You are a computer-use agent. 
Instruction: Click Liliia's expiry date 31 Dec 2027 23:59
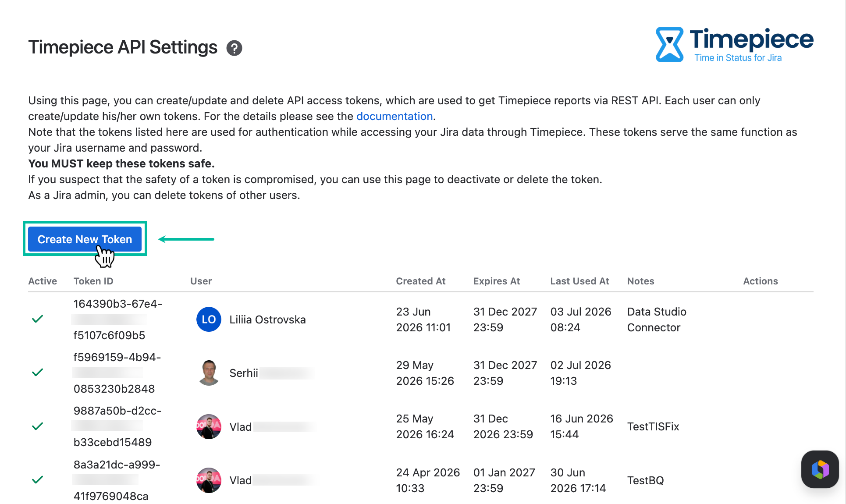click(x=505, y=319)
